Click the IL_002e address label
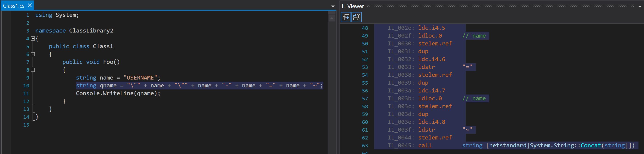 click(x=401, y=28)
